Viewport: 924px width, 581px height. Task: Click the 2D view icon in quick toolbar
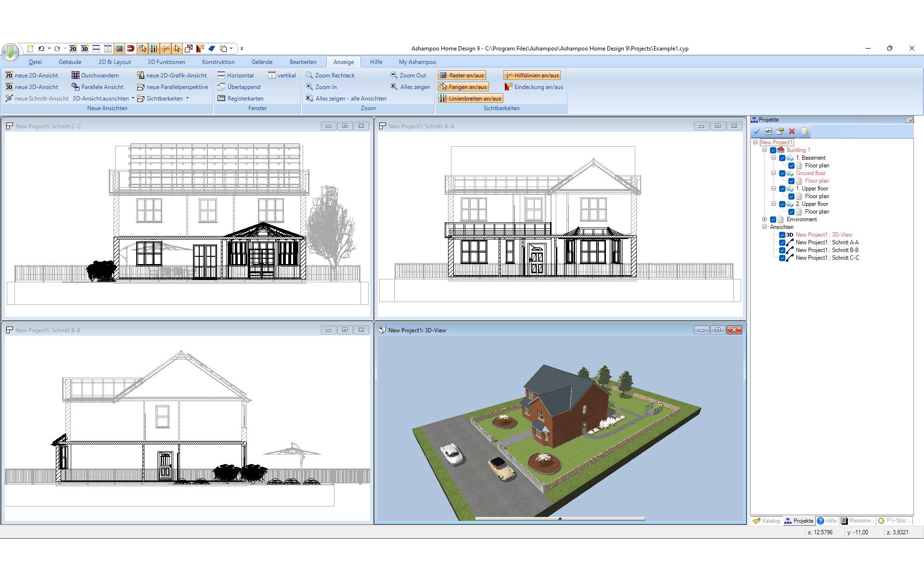coord(73,49)
